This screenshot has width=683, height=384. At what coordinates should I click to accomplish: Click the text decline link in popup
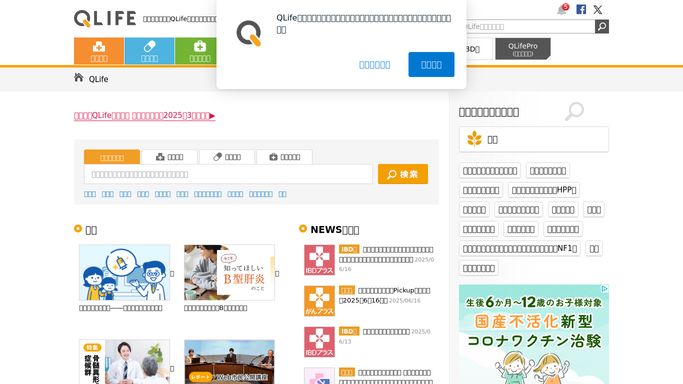375,65
